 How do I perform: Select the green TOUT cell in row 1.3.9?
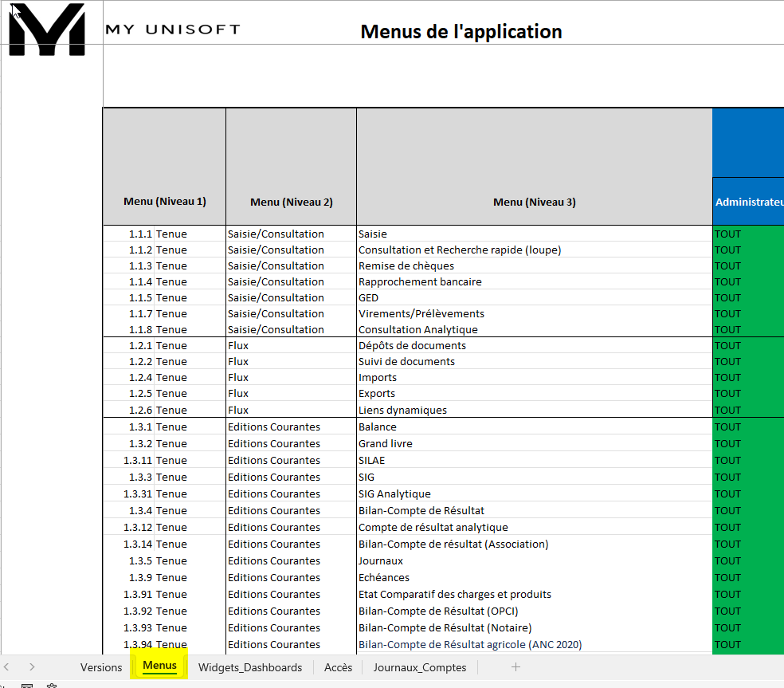coord(748,578)
